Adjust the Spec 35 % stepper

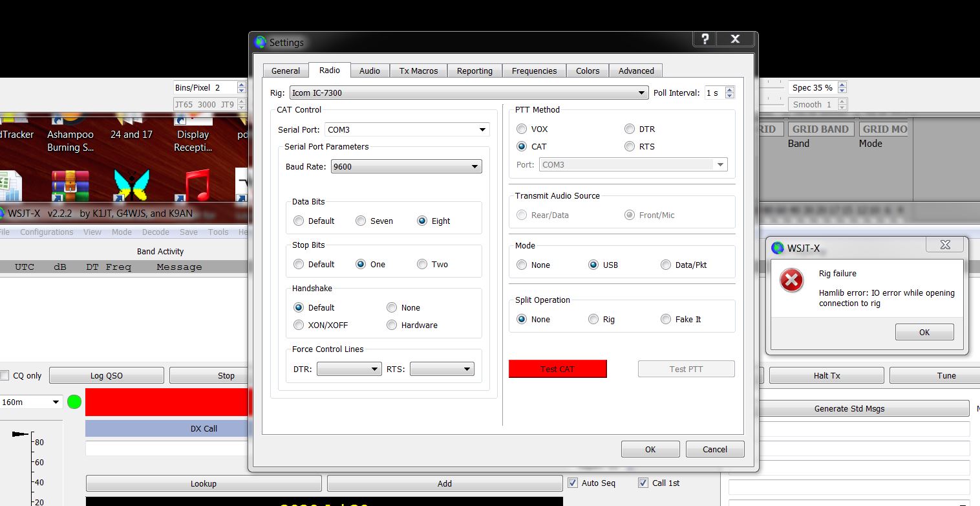[x=842, y=87]
